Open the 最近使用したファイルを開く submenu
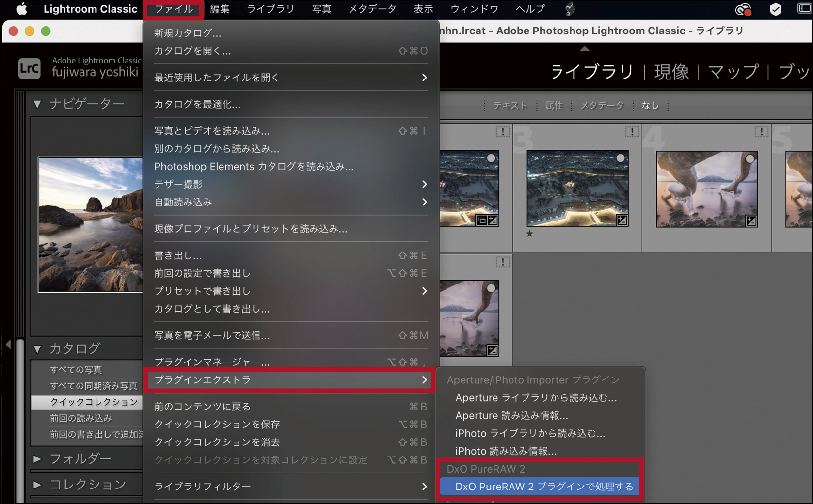Image resolution: width=813 pixels, height=504 pixels. [x=291, y=78]
